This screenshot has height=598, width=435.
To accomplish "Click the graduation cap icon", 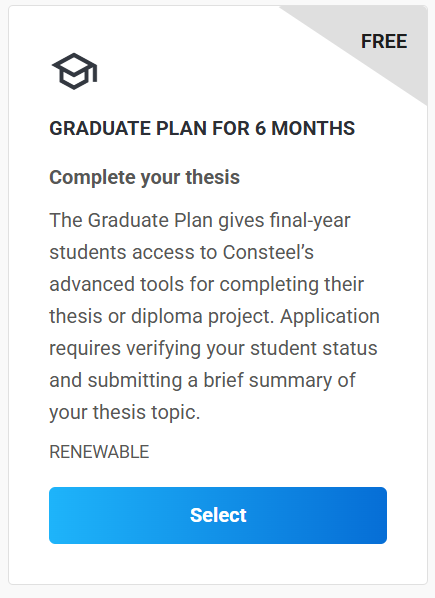I will (75, 71).
